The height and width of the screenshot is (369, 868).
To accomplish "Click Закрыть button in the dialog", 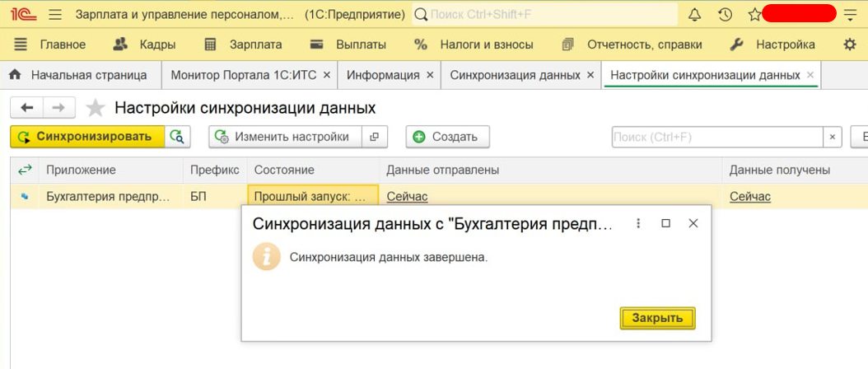I will pyautogui.click(x=658, y=319).
